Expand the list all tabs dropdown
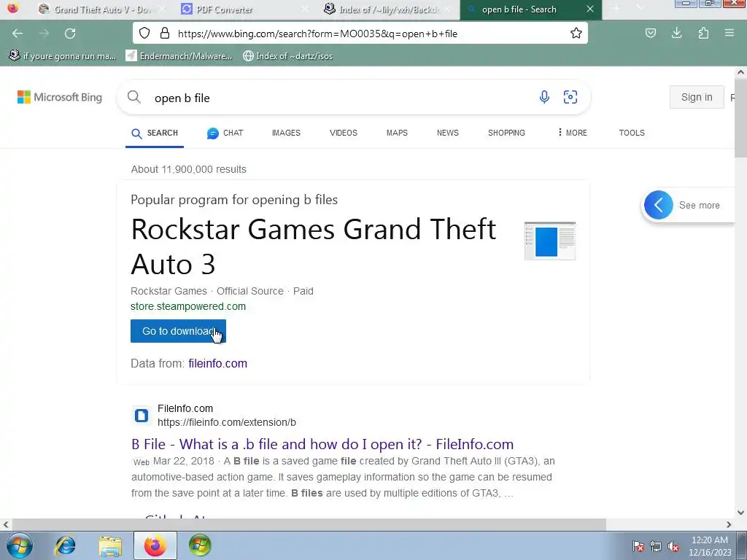This screenshot has height=560, width=747. [x=640, y=9]
